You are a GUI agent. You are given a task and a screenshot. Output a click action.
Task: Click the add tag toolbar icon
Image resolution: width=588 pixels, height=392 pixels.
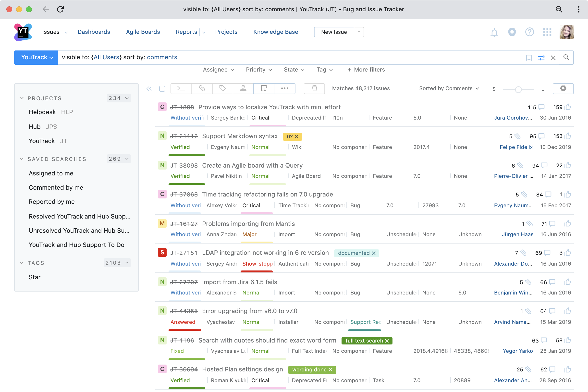(x=222, y=88)
